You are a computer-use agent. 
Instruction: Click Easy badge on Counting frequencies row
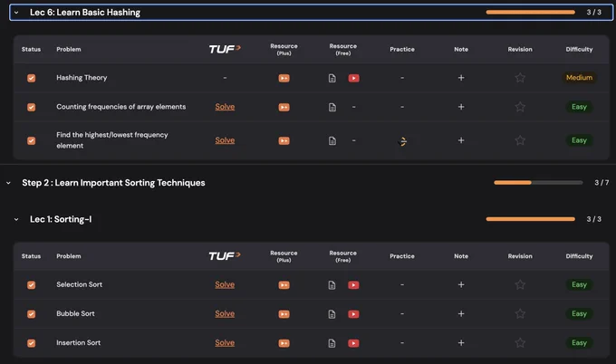coord(579,107)
